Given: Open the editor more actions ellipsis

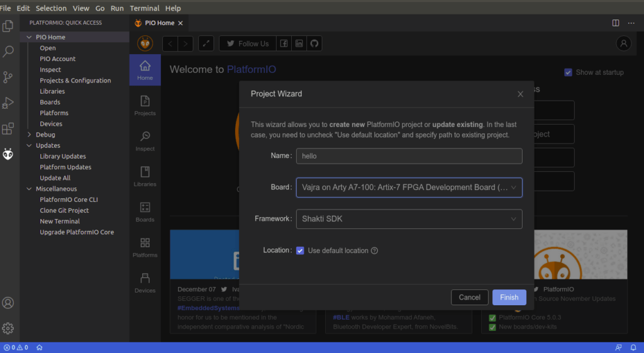Looking at the screenshot, I should pyautogui.click(x=631, y=23).
